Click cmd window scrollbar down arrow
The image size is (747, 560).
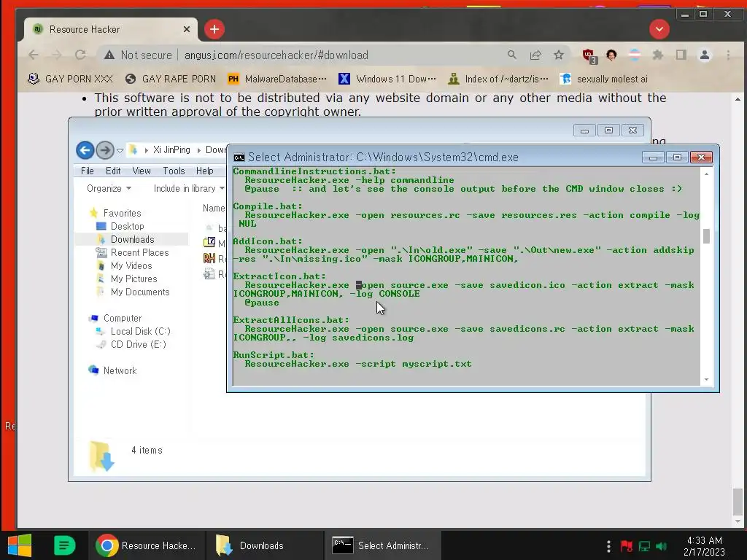[x=706, y=379]
